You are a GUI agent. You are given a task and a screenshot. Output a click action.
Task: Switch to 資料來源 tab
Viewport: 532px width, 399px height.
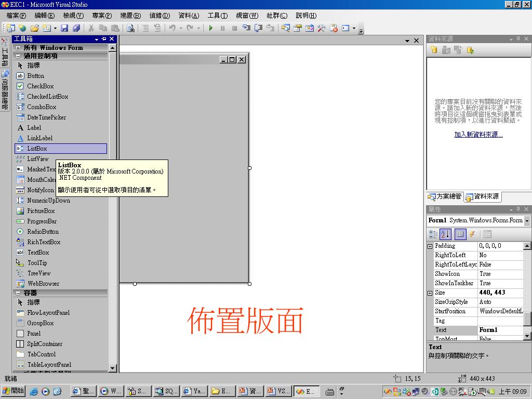(483, 196)
